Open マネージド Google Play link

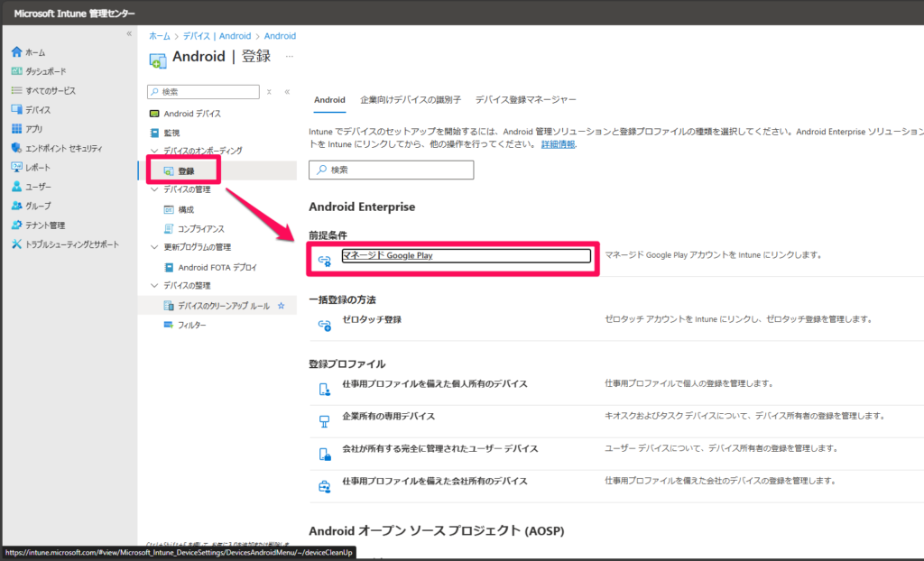[387, 255]
